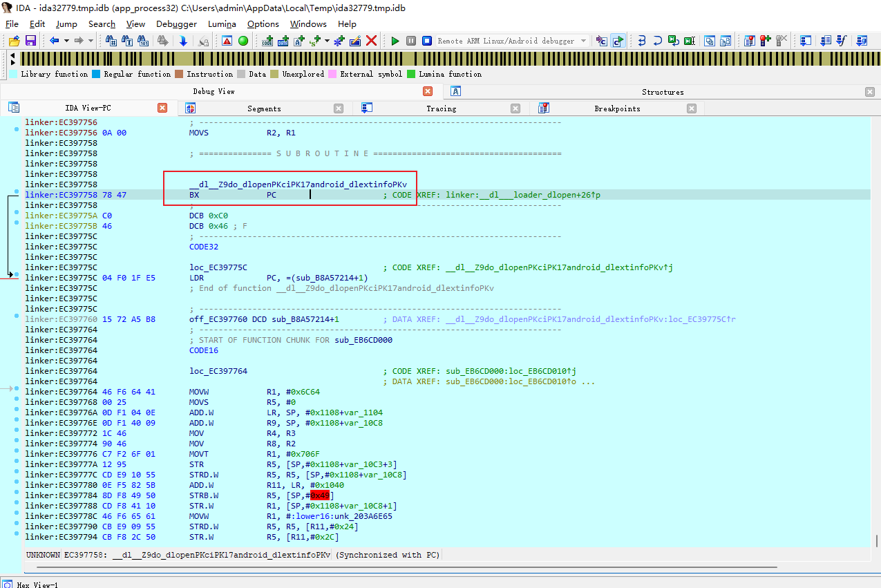Expand the forward navigation history dropdown arrow
881x588 pixels.
click(x=91, y=41)
